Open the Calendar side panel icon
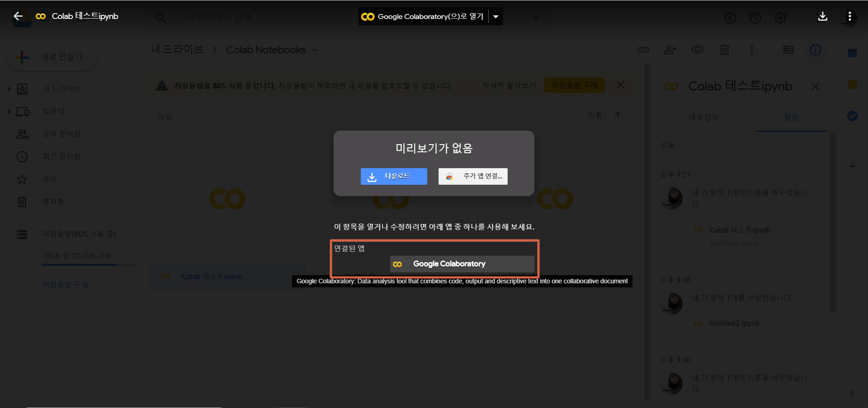868x408 pixels. point(852,53)
